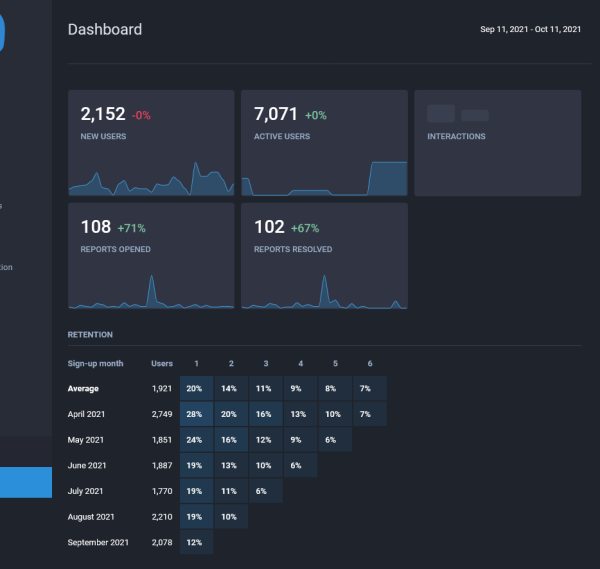Click the May 2021 users count 1,851
600x569 pixels.
click(162, 440)
